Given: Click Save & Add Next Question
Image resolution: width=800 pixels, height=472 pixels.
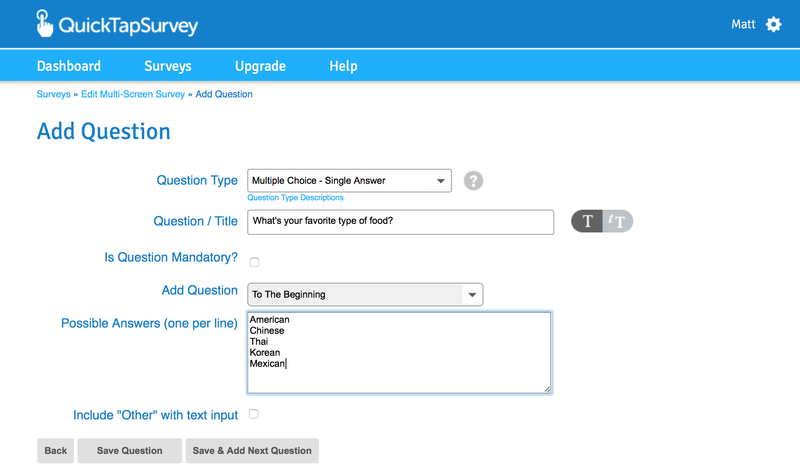Looking at the screenshot, I should click(x=252, y=451).
